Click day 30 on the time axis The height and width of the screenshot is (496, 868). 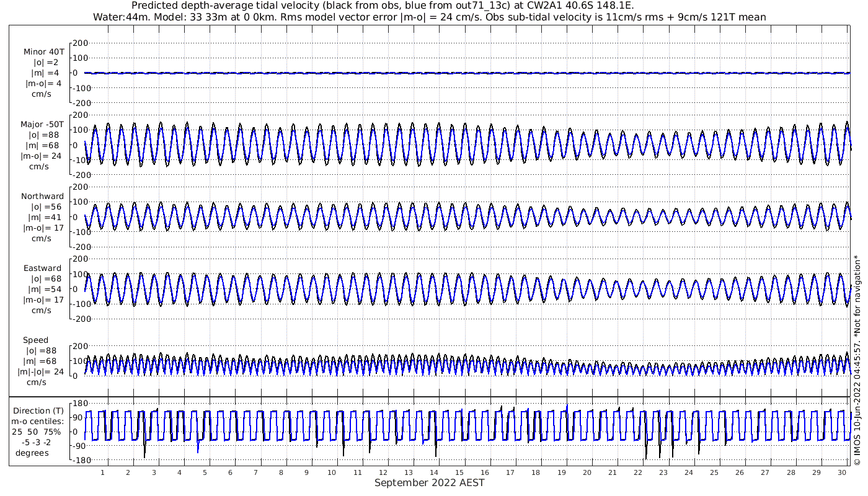coord(841,472)
